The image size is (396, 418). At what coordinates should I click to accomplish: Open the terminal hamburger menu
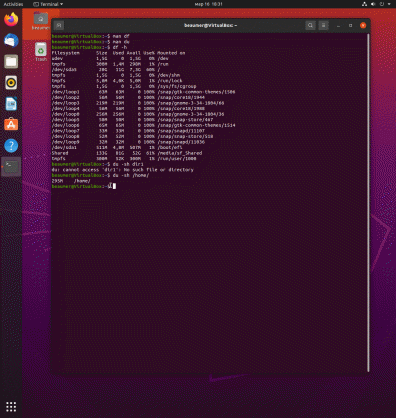(323, 25)
